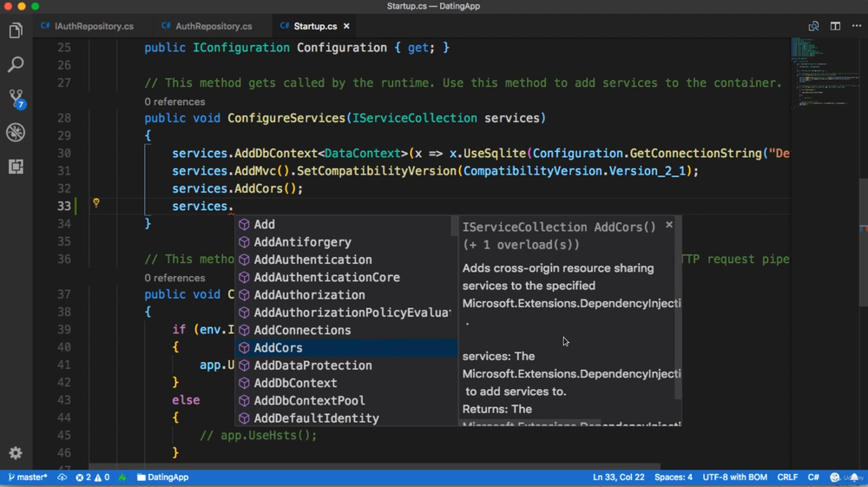Image resolution: width=868 pixels, height=487 pixels.
Task: Open the Extensions view in activity bar
Action: pos(16,167)
